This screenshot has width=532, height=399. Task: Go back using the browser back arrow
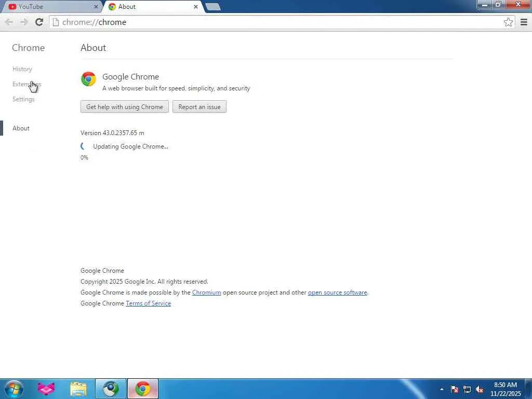(9, 22)
